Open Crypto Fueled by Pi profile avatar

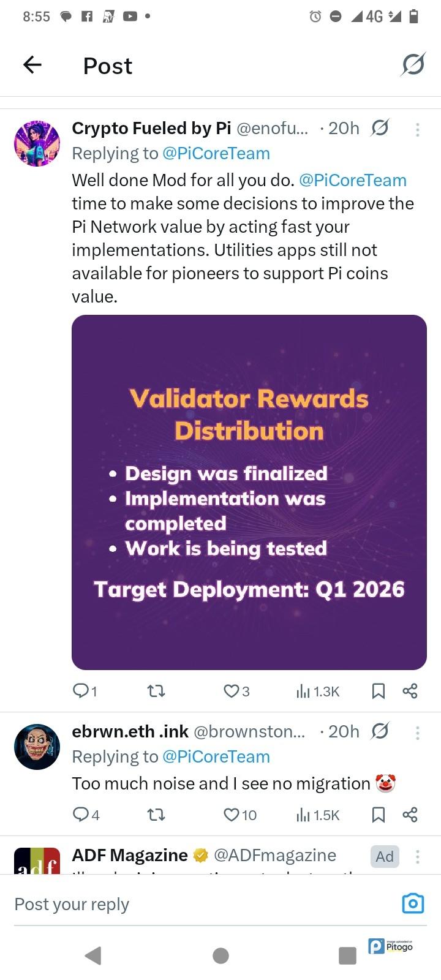pyautogui.click(x=37, y=143)
